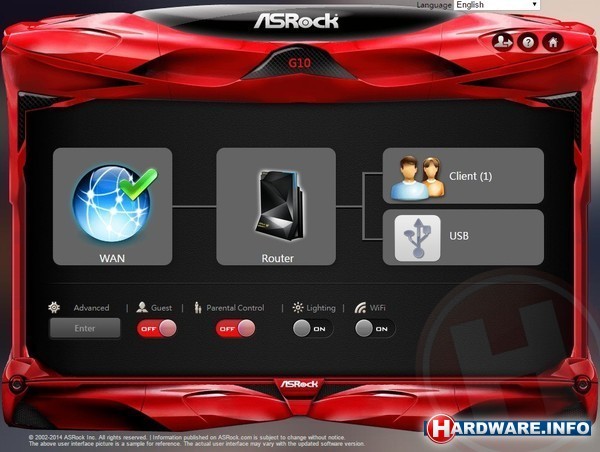Click the ASRock logo at top
The image size is (600, 452).
pyautogui.click(x=297, y=21)
